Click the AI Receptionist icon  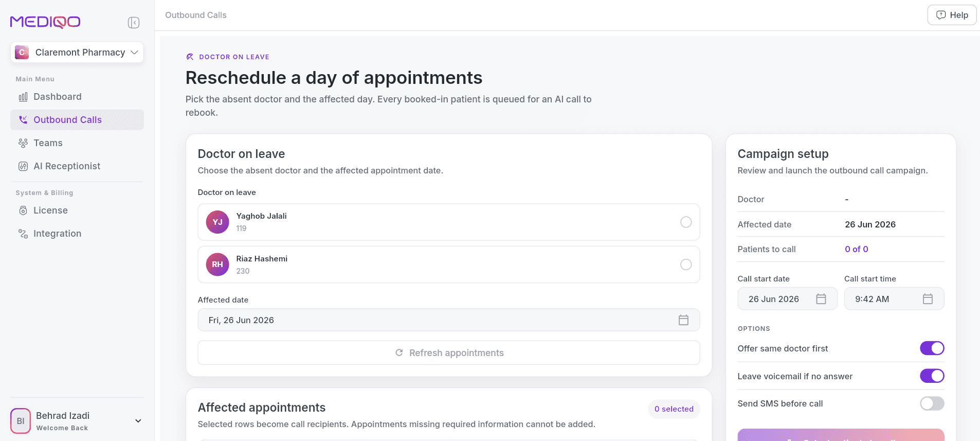pos(23,166)
